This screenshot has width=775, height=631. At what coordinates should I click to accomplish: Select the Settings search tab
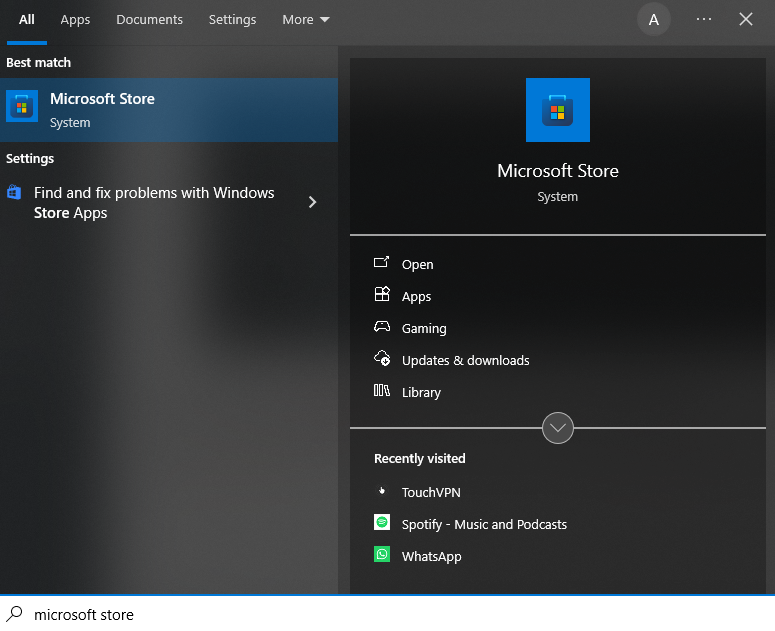click(x=232, y=20)
